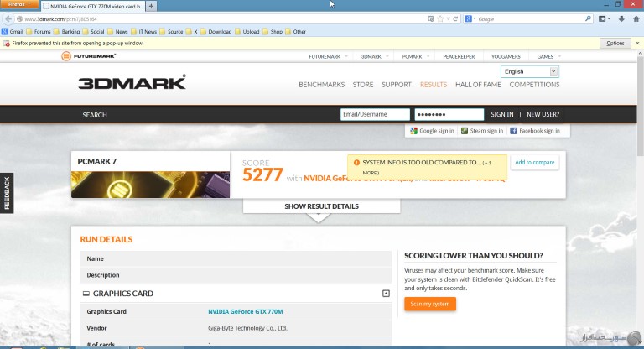Open the downloads arrow icon in toolbar

tap(621, 19)
